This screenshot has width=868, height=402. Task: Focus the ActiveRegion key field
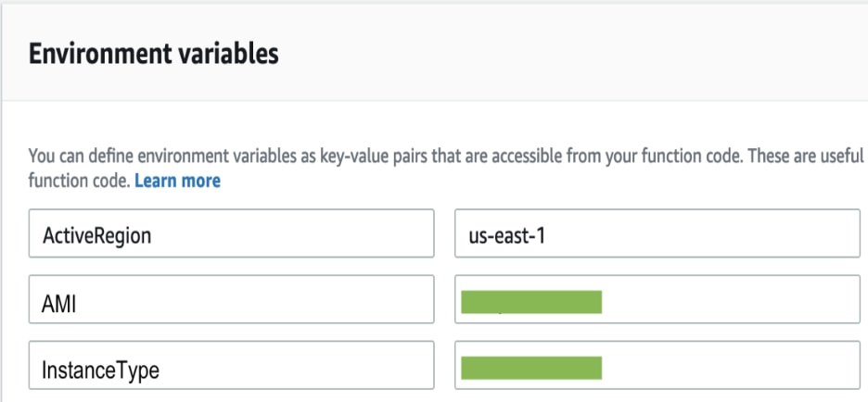click(232, 233)
